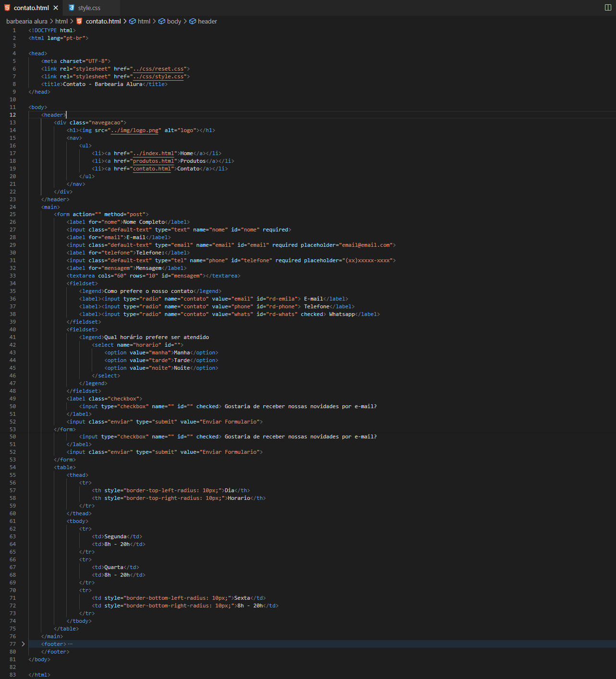Open the ../css/reset.css link
Image resolution: width=616 pixels, height=679 pixels.
pyautogui.click(x=158, y=69)
